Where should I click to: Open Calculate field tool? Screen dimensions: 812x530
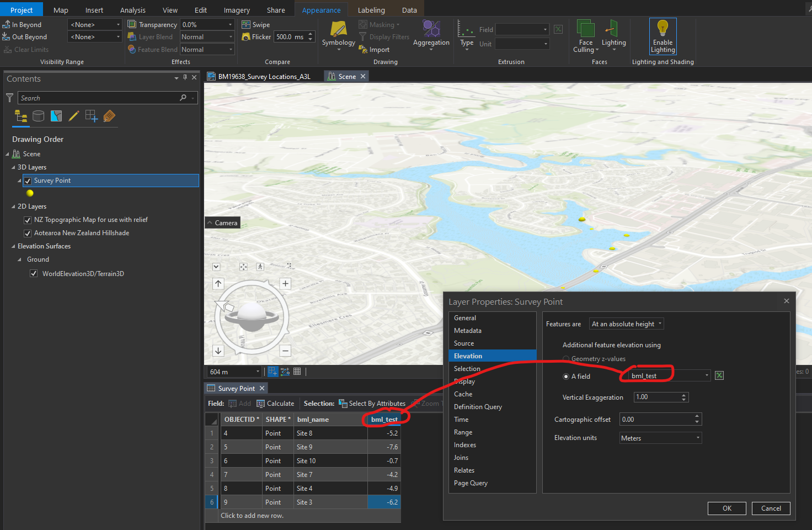(x=275, y=404)
